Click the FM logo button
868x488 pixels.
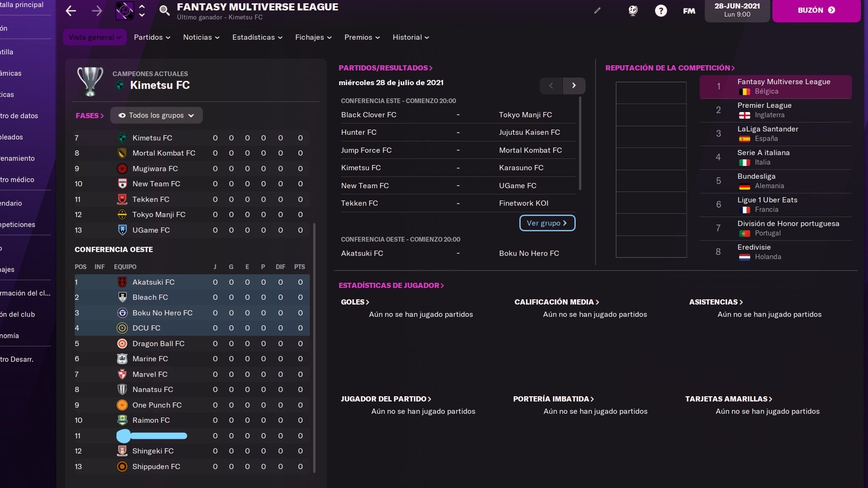click(689, 11)
